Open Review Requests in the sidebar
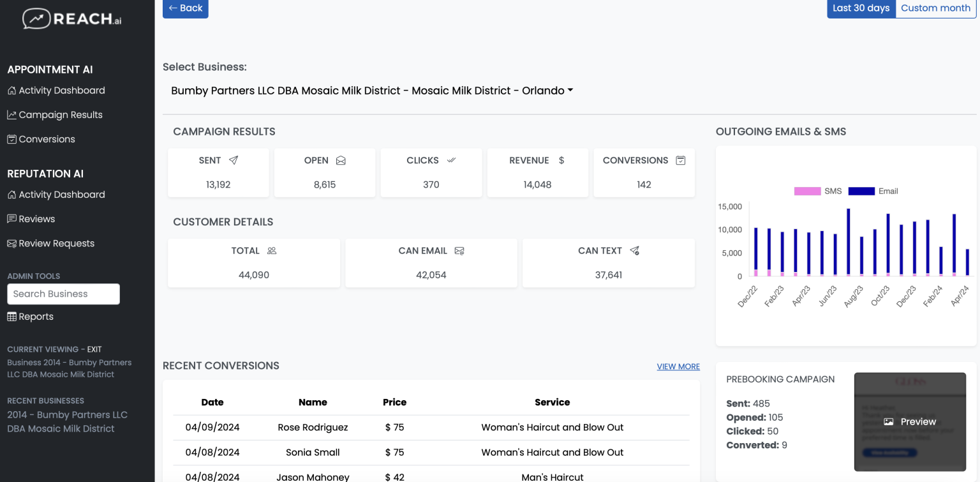980x482 pixels. 56,243
